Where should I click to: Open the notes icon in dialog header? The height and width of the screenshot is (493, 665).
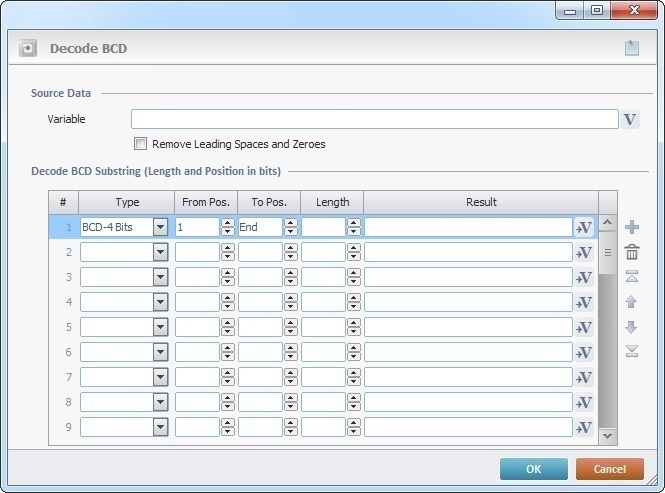[632, 48]
